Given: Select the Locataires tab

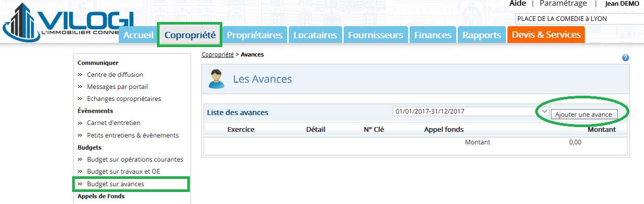Looking at the screenshot, I should point(315,35).
